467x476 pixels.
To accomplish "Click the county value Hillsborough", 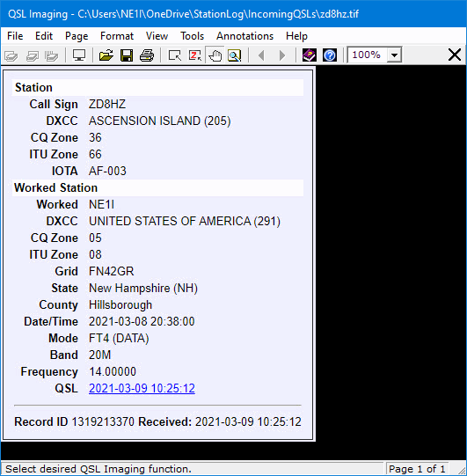I will tap(120, 304).
